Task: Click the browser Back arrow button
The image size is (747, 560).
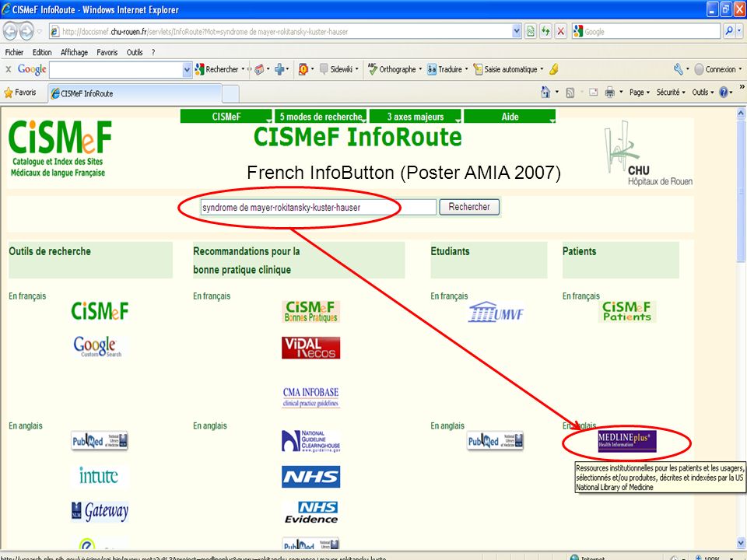Action: pos(11,32)
